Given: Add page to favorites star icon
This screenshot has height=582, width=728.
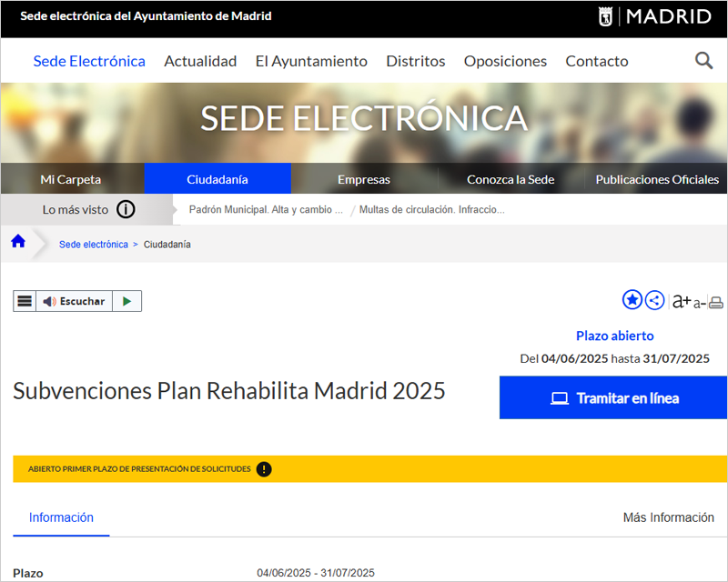Looking at the screenshot, I should (632, 300).
